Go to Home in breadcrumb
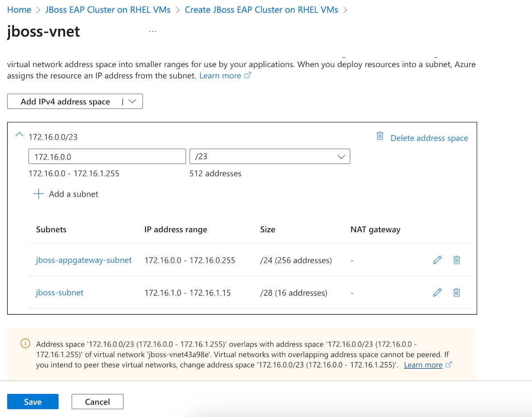The image size is (532, 417). 19,10
